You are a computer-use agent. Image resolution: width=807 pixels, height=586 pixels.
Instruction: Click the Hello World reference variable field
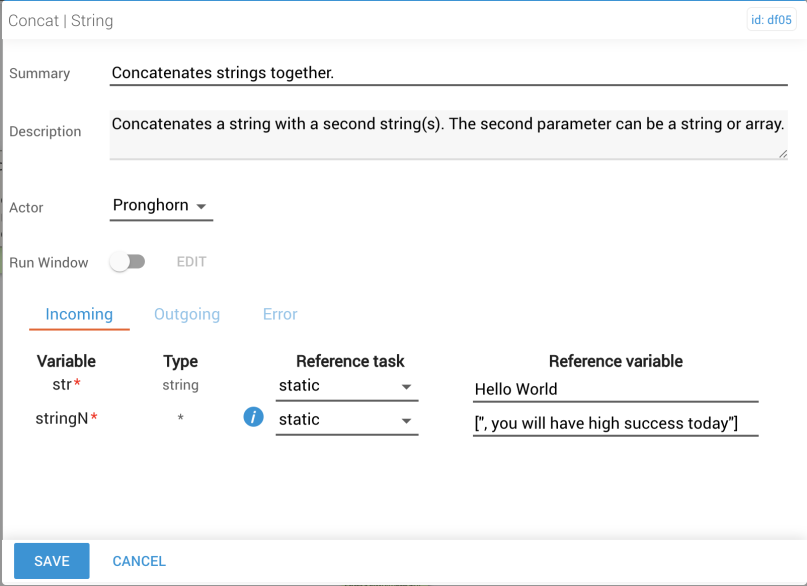coord(616,389)
